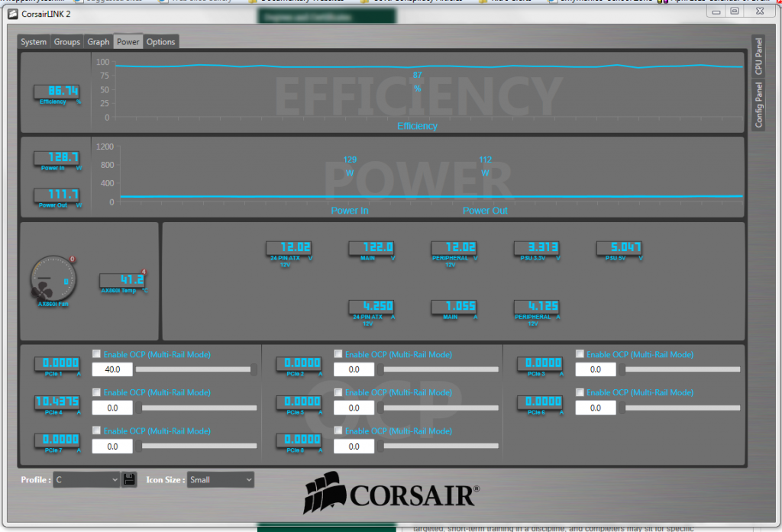Screen dimensions: 782x532
Task: Click the save profile floppy disk icon
Action: 129,479
